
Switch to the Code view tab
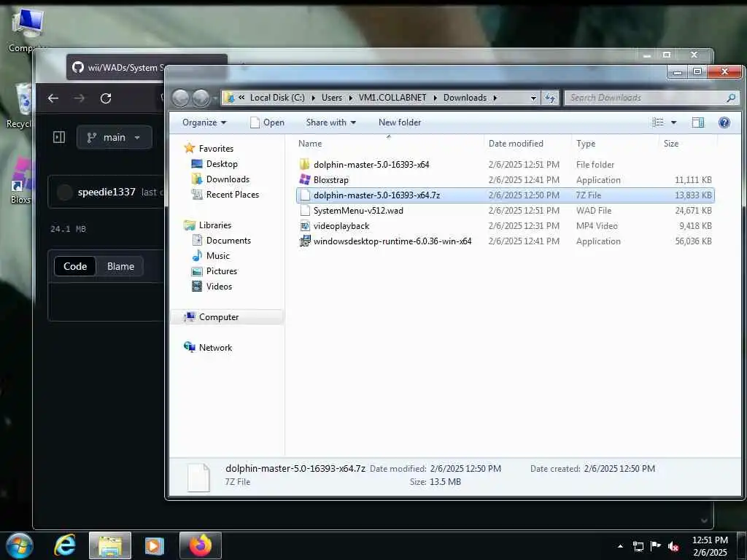click(75, 266)
